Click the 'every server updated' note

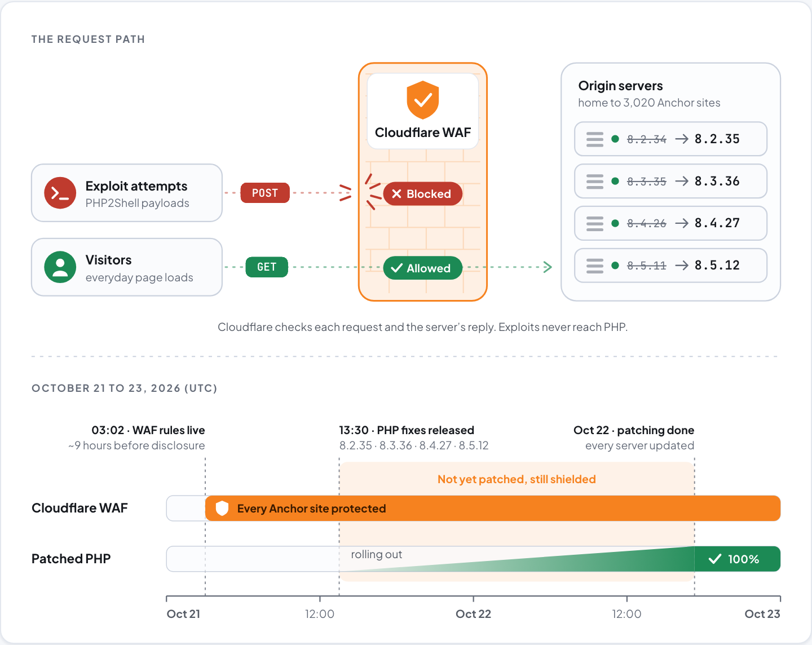640,445
